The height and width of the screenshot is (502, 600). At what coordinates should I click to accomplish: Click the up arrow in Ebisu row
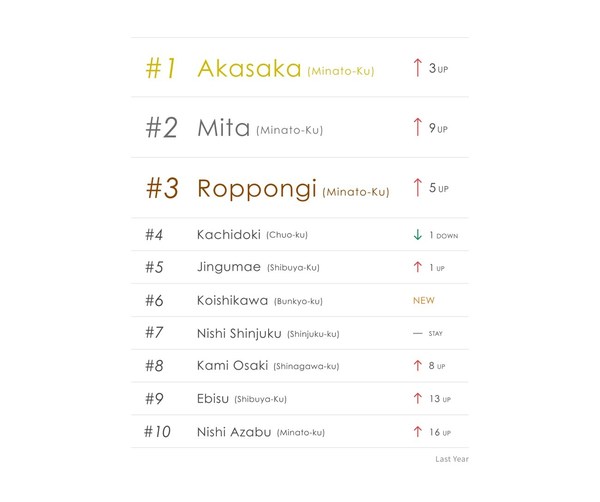pyautogui.click(x=417, y=399)
